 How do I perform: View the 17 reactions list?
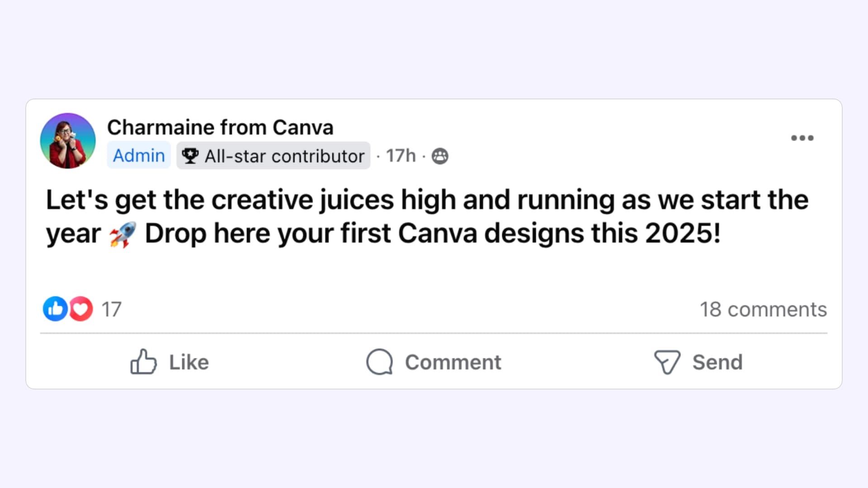click(111, 310)
